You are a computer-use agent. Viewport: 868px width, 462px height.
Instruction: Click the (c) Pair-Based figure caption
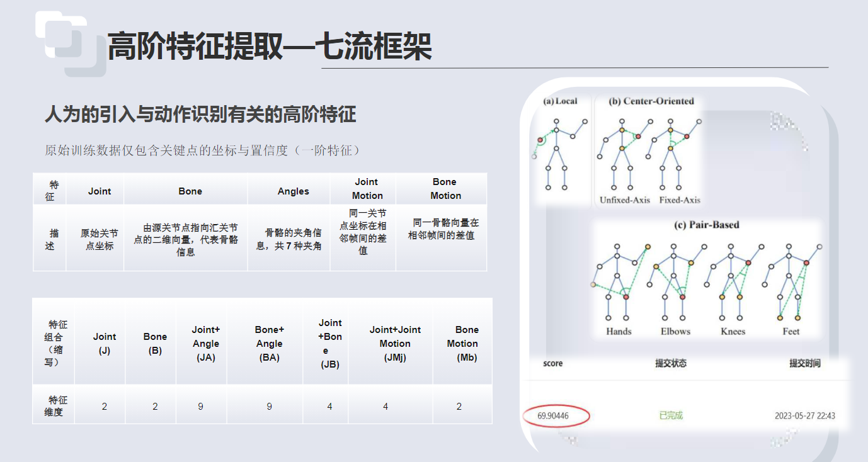point(707,225)
